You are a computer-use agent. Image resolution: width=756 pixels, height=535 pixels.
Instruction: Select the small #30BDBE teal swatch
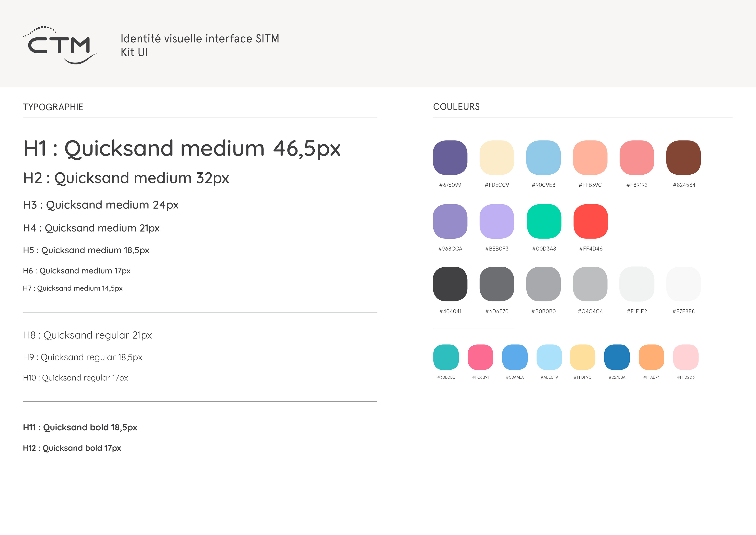(x=446, y=357)
